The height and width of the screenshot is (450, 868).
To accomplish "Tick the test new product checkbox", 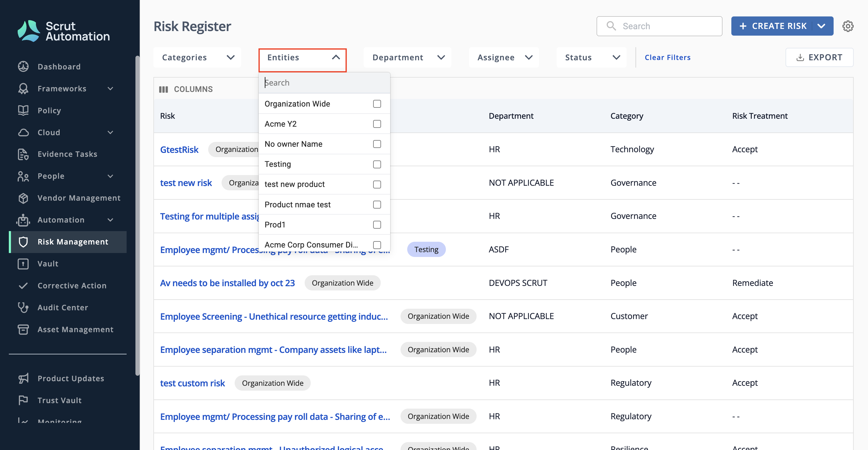I will [x=377, y=184].
